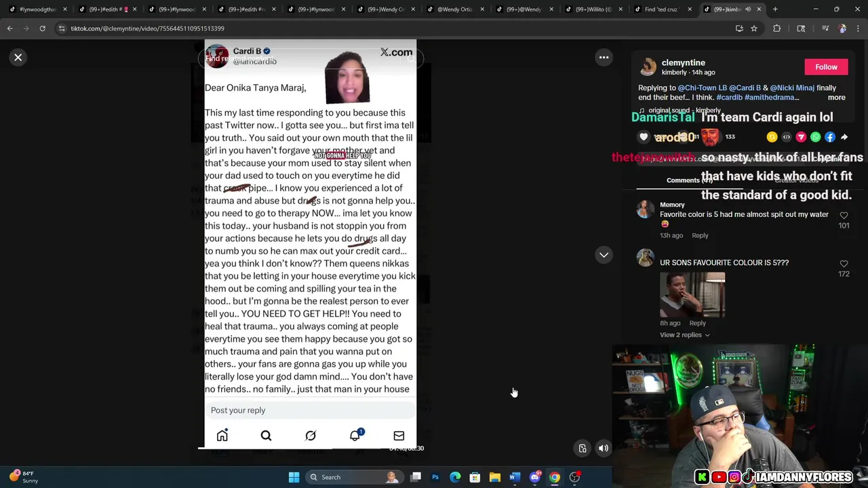Click the Grok icon in video's X bar
The height and width of the screenshot is (488, 868).
pyautogui.click(x=311, y=436)
